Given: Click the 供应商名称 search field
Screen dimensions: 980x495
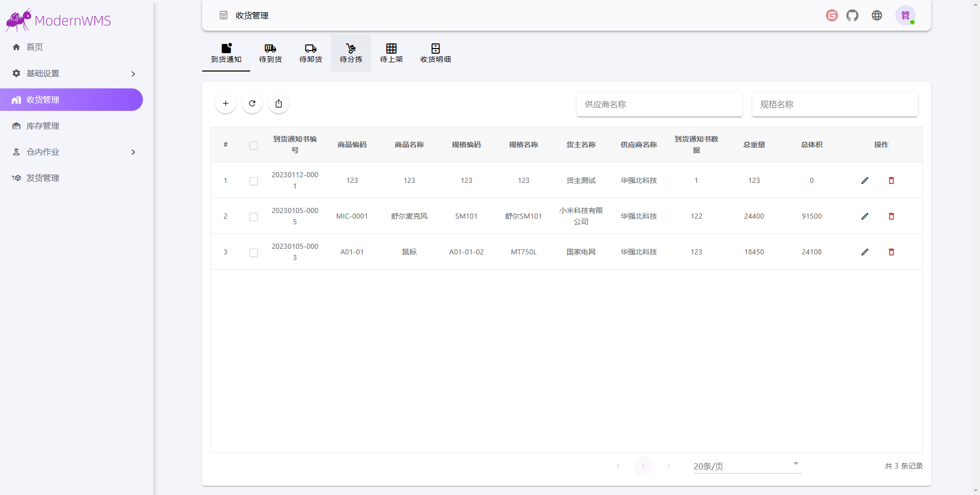Looking at the screenshot, I should tap(659, 104).
